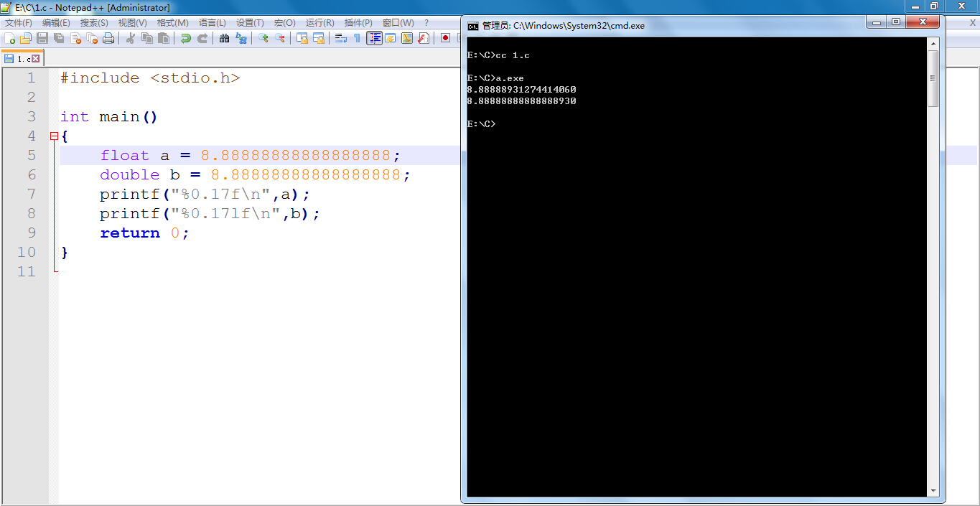
Task: Click cmd window scrollbar down arrow
Action: pyautogui.click(x=933, y=492)
